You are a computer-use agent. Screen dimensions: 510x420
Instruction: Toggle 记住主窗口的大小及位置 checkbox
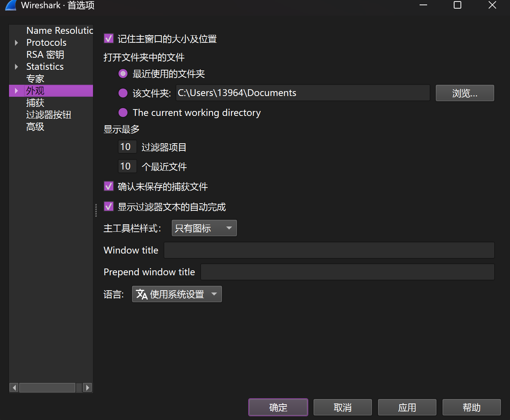(x=109, y=38)
